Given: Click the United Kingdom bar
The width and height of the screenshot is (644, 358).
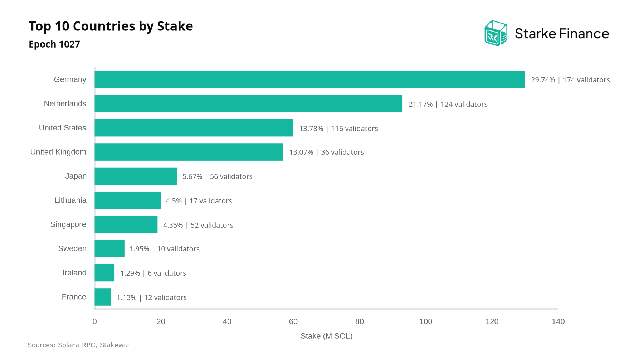Looking at the screenshot, I should click(x=189, y=152).
